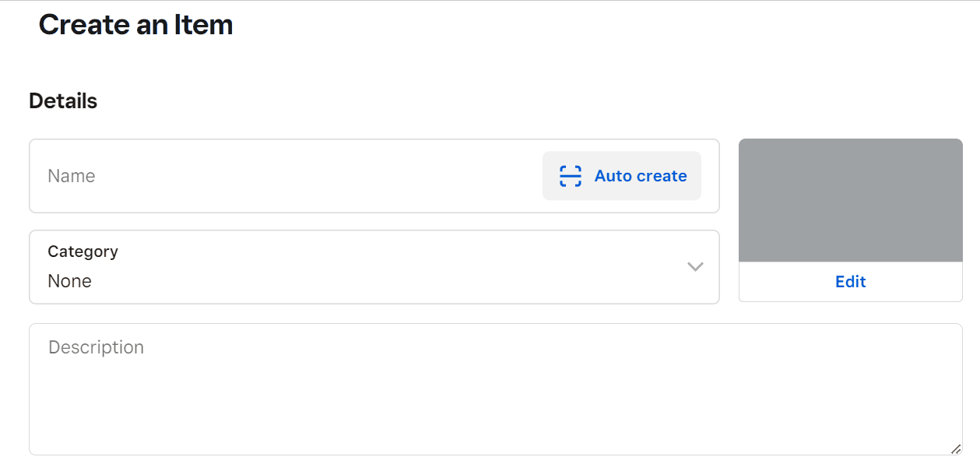Click the 'Details' section heading
Image resolution: width=980 pixels, height=464 pixels.
(63, 101)
